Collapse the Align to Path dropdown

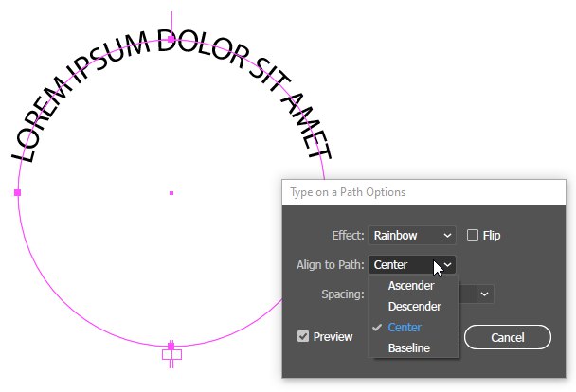412,264
